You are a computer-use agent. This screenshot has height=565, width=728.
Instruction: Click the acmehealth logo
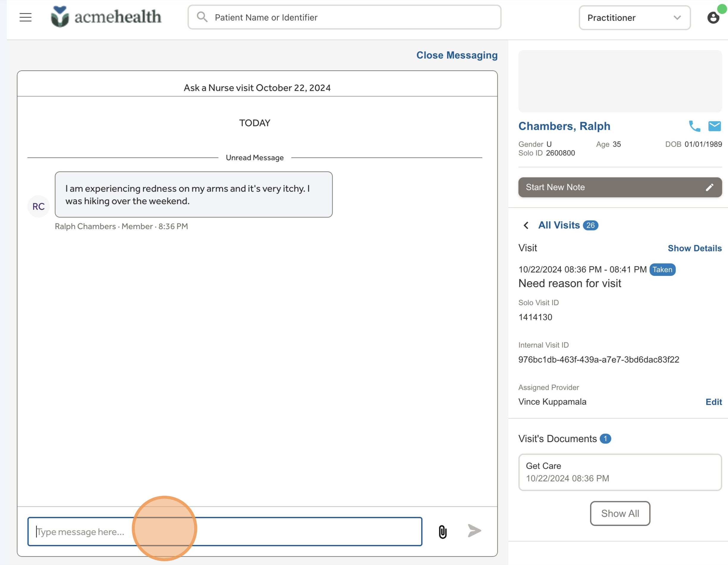click(x=106, y=17)
